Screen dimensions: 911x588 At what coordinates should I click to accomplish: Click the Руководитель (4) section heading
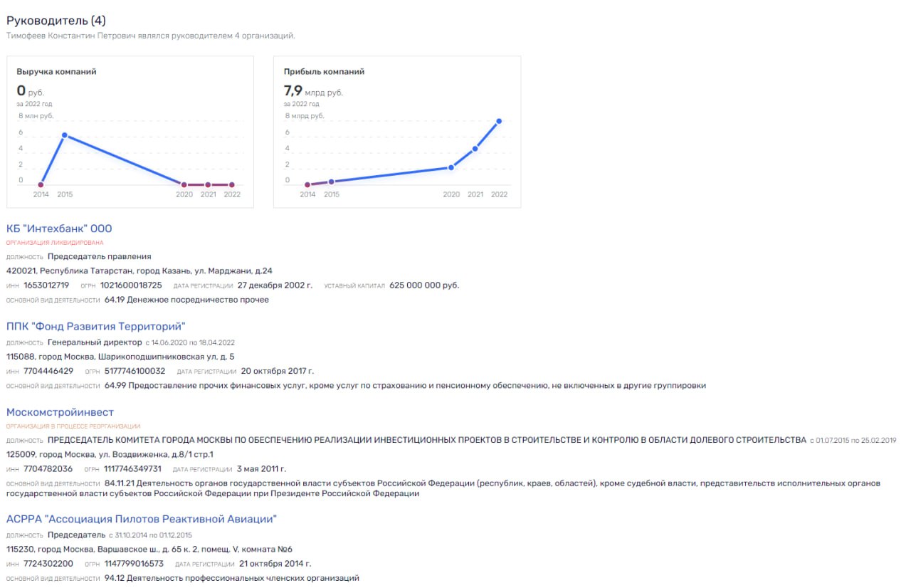56,21
